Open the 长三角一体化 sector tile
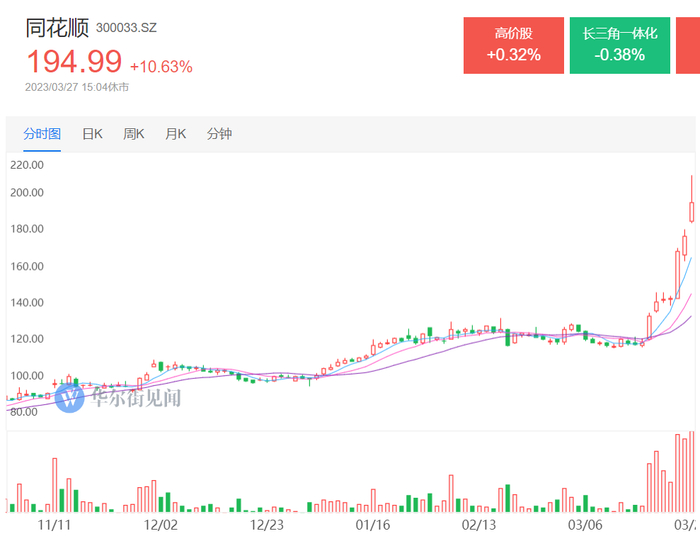Viewport: 700px width, 539px height. [x=620, y=45]
